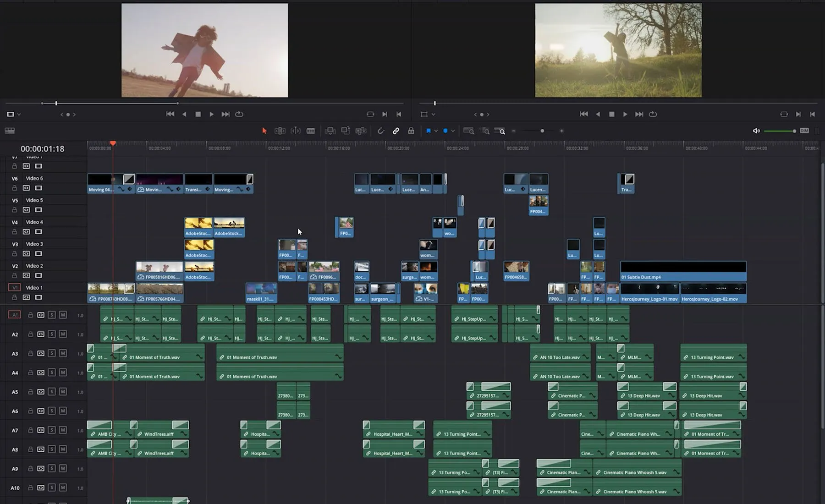Click the DIM audio button
This screenshot has width=825, height=504.
pyautogui.click(x=804, y=131)
